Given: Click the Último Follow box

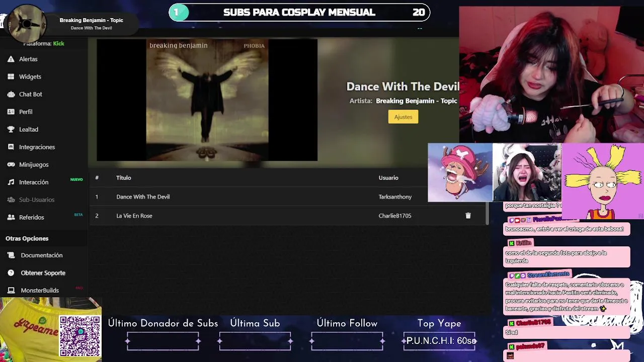Looking at the screenshot, I should pyautogui.click(x=347, y=341).
